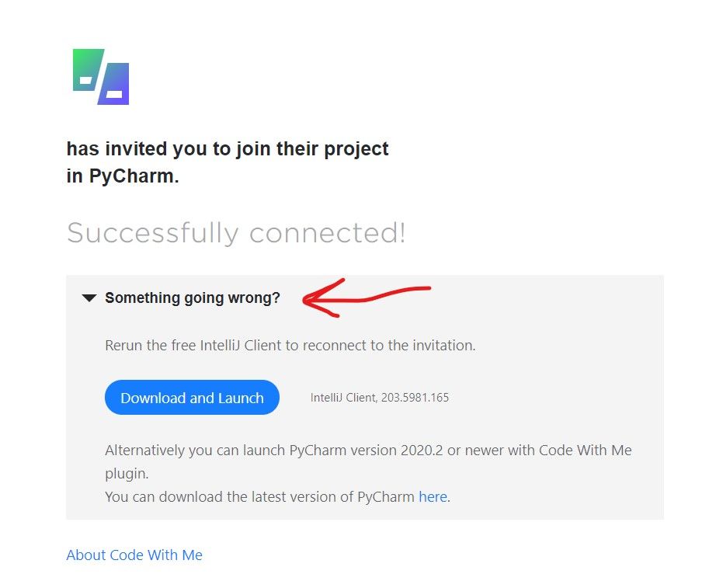Click the Download and Launch button
Image resolution: width=716 pixels, height=588 pixels.
pos(192,398)
